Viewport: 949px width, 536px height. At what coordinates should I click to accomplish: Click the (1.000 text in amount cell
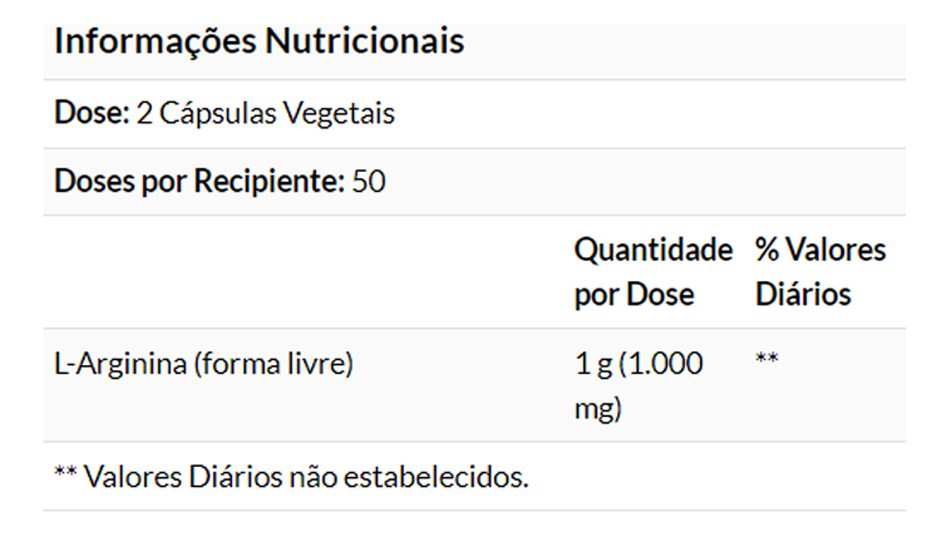click(x=661, y=364)
